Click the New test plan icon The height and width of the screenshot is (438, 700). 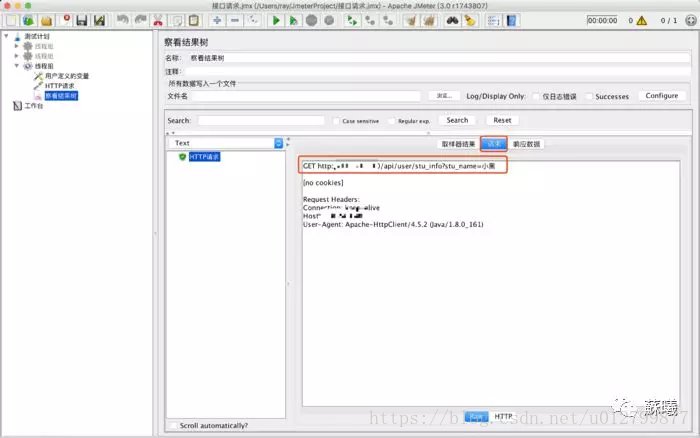point(11,21)
